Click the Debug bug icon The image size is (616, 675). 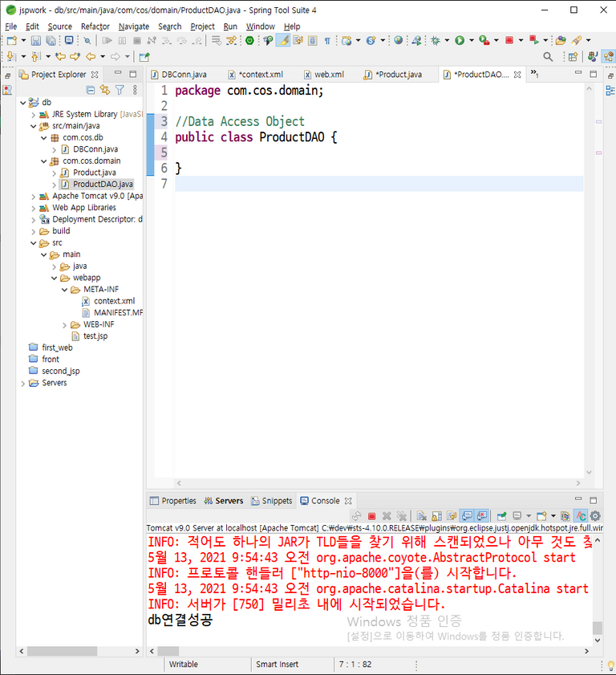click(x=436, y=40)
